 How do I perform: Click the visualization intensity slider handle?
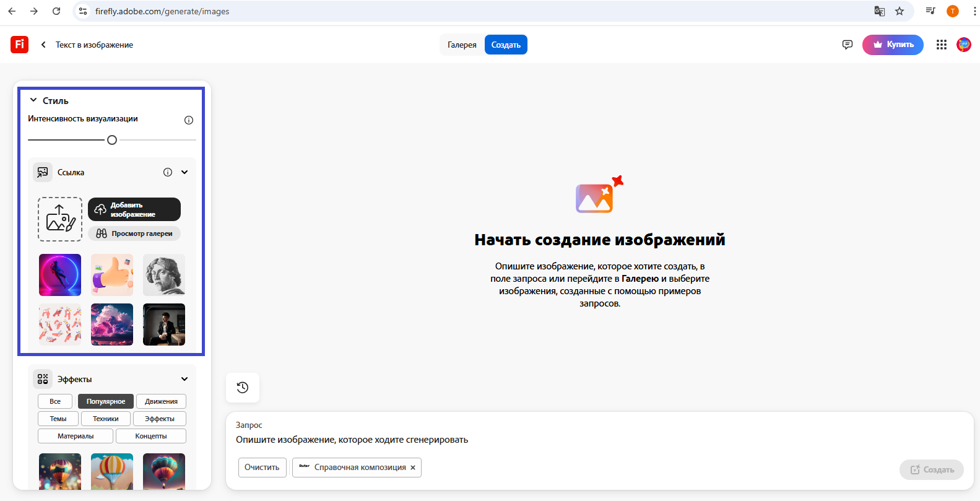point(112,140)
